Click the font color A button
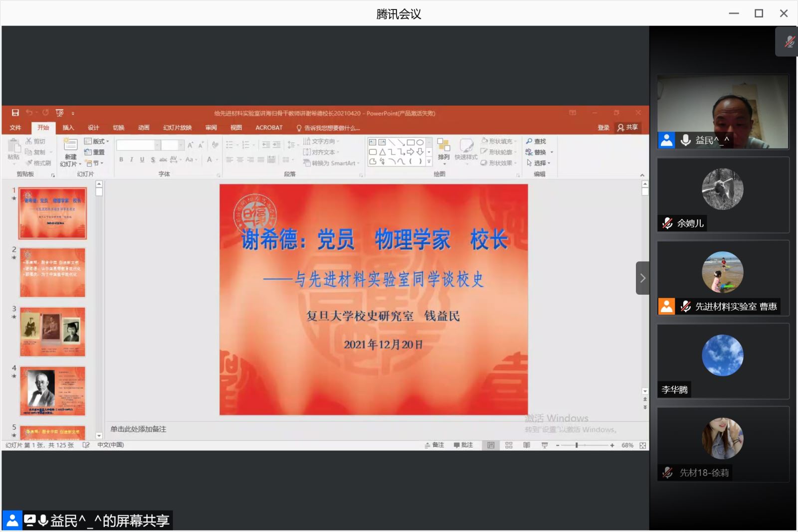 click(x=209, y=160)
